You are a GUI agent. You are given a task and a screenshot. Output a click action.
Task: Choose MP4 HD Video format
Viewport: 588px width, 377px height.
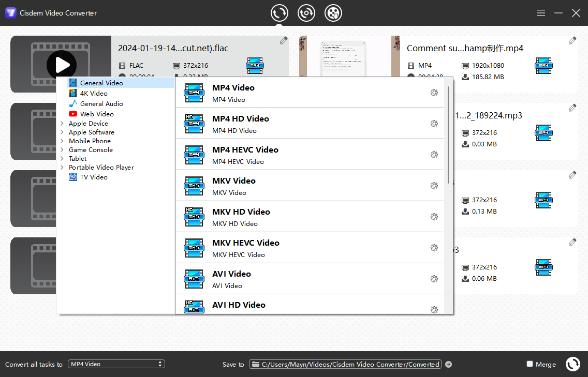click(x=310, y=124)
